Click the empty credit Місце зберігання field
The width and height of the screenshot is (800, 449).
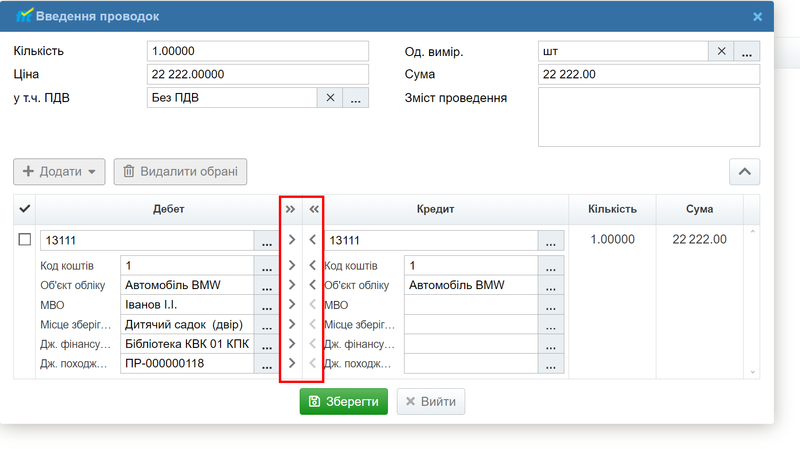coord(471,325)
